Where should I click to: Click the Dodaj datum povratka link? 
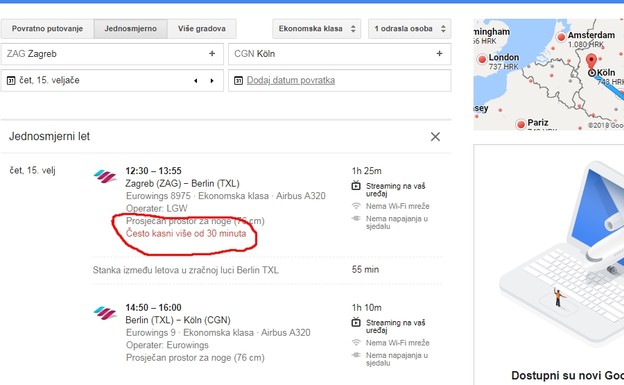click(x=291, y=80)
